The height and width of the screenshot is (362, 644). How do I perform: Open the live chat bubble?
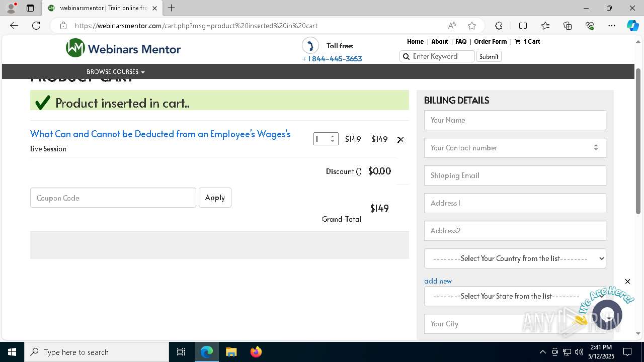[607, 315]
